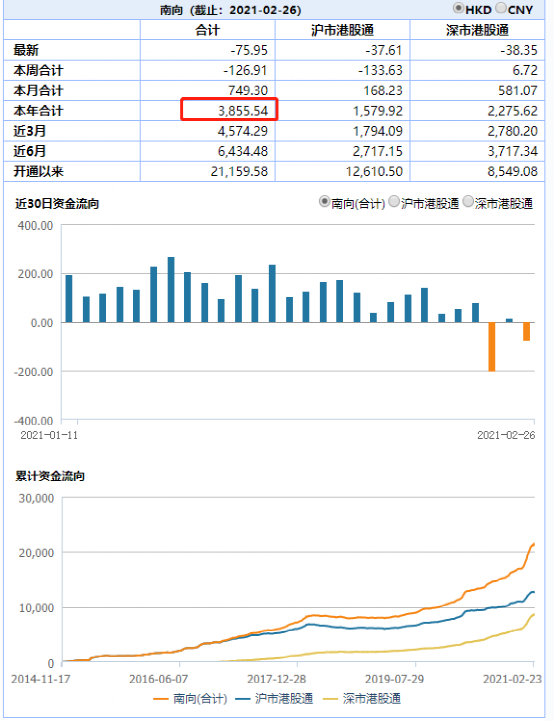This screenshot has width=554, height=721.
Task: Click the value 4,574.29
Action: point(243,131)
